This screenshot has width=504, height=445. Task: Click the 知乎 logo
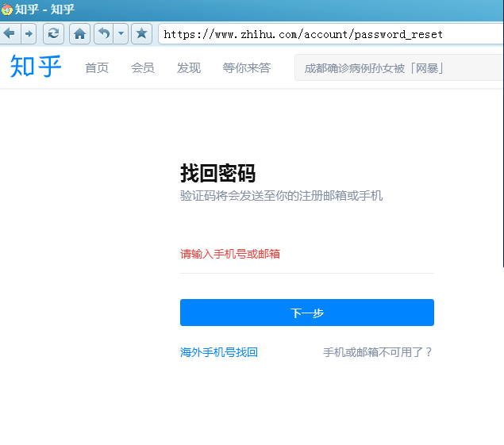pos(36,67)
